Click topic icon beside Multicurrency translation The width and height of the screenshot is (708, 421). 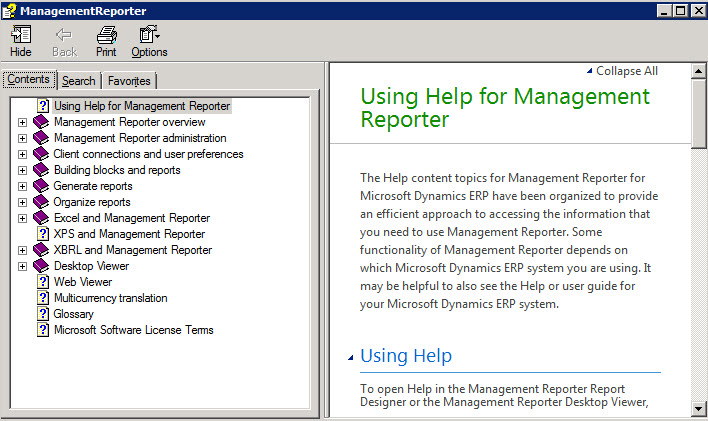pyautogui.click(x=43, y=298)
